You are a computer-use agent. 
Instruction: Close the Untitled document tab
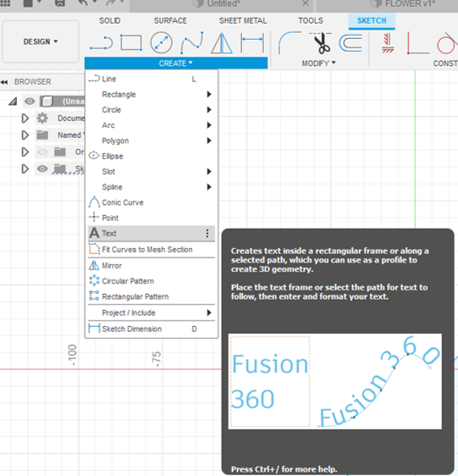(306, 3)
